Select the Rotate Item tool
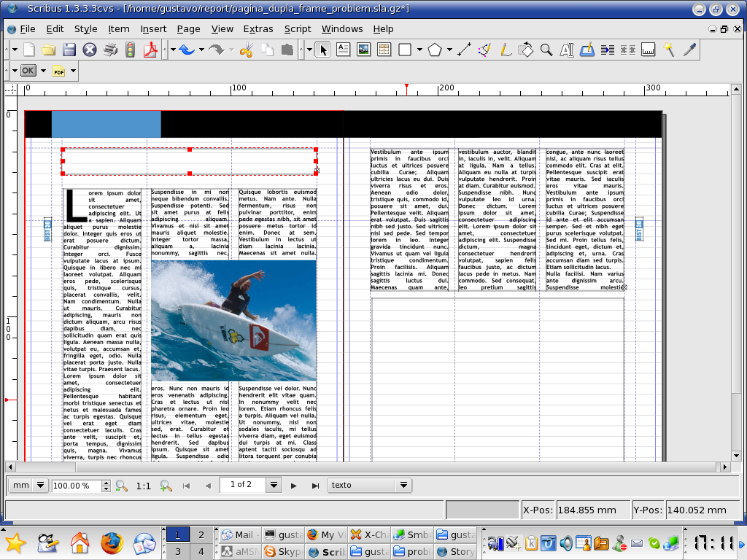The image size is (747, 560). [x=525, y=50]
